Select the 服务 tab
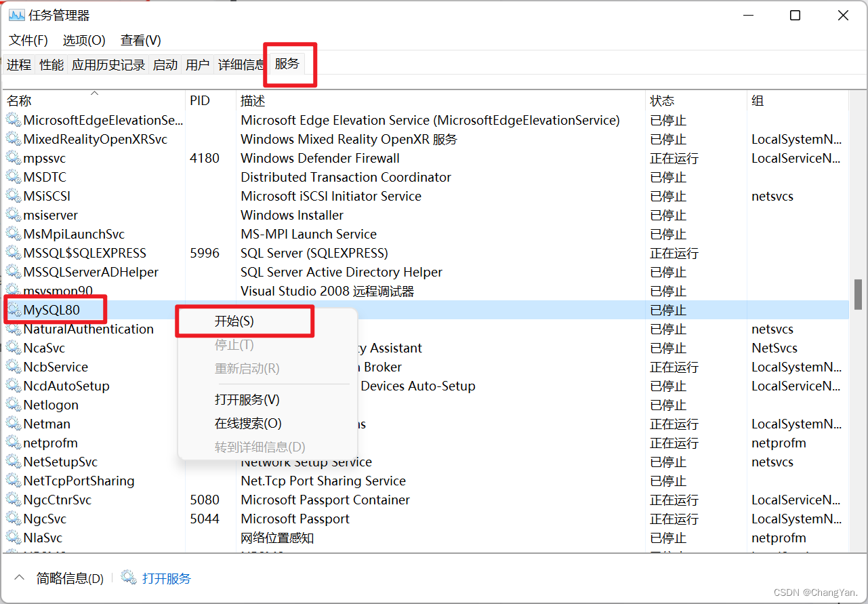 click(287, 64)
